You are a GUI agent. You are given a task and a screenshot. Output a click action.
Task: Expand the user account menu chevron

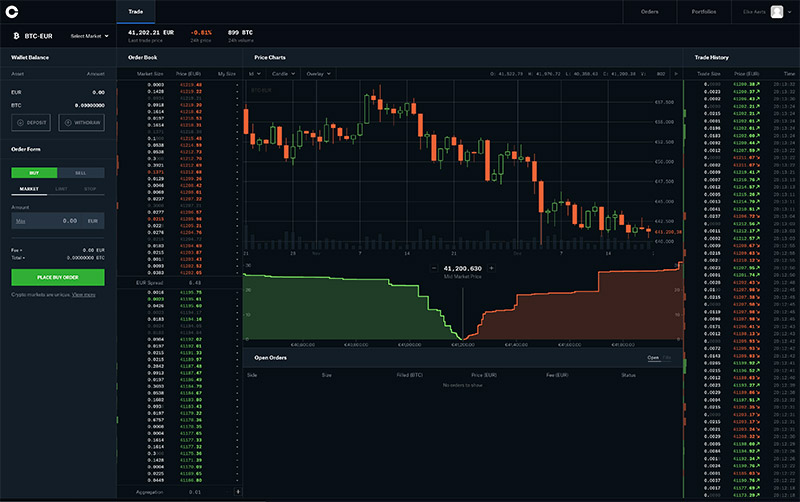point(790,12)
